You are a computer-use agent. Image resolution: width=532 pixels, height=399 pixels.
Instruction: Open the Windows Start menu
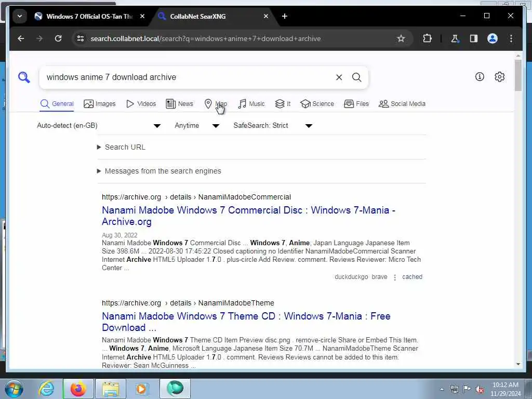point(14,389)
